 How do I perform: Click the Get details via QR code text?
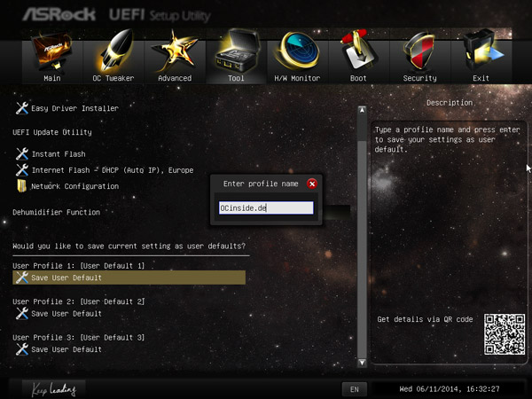[425, 319]
